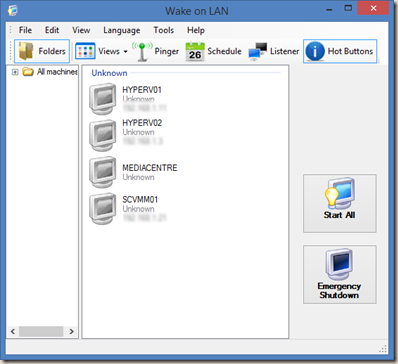This screenshot has width=398, height=364.
Task: Click the HYPERV02 name label
Action: pos(142,123)
